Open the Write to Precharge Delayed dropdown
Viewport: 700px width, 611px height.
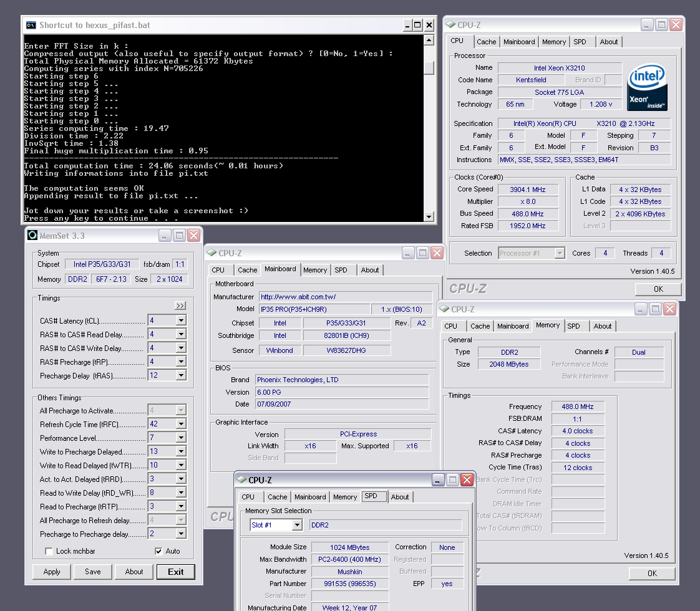[x=181, y=451]
